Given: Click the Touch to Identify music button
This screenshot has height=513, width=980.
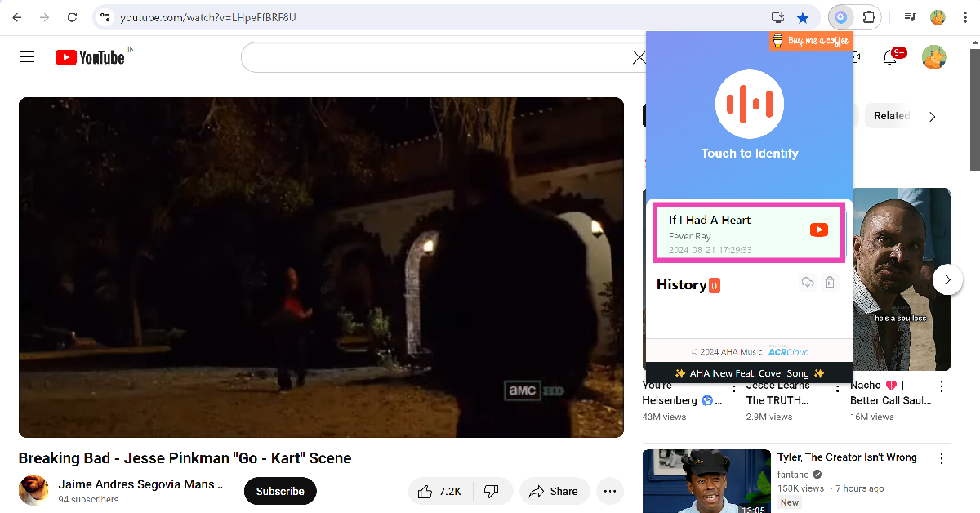Looking at the screenshot, I should click(749, 104).
